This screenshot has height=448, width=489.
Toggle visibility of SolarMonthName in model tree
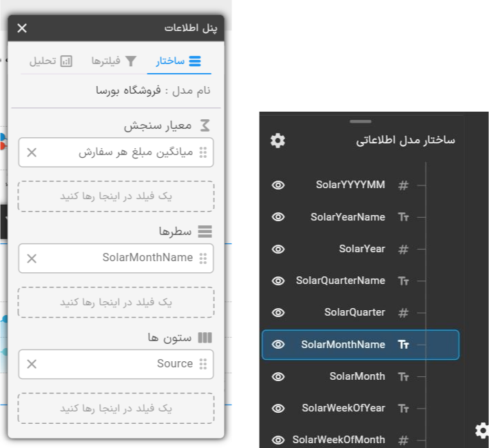278,345
